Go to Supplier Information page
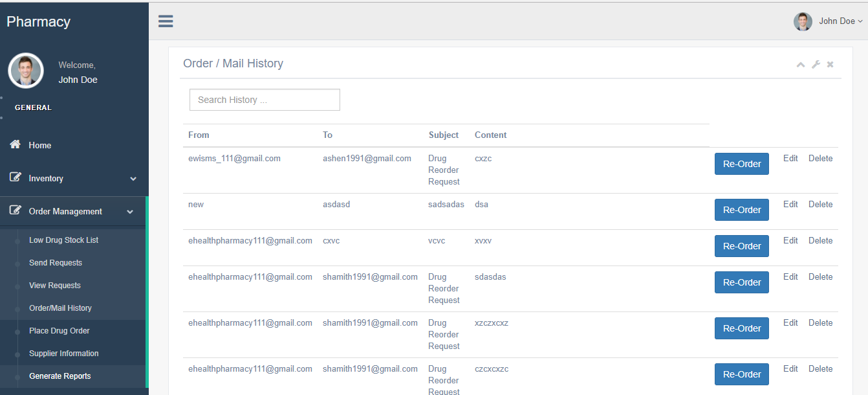The width and height of the screenshot is (868, 395). coord(63,354)
